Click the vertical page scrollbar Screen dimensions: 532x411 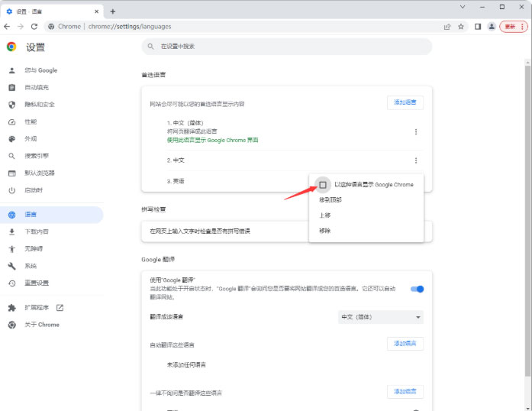527,221
